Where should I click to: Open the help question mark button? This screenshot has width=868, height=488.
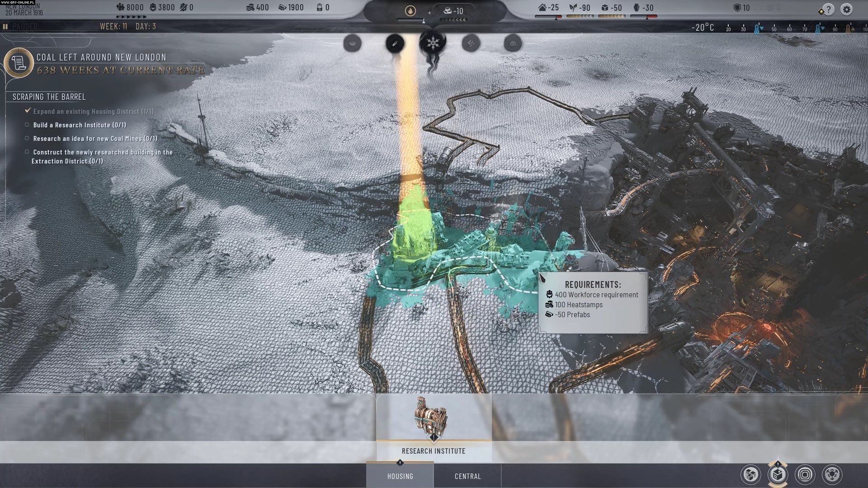pyautogui.click(x=828, y=9)
